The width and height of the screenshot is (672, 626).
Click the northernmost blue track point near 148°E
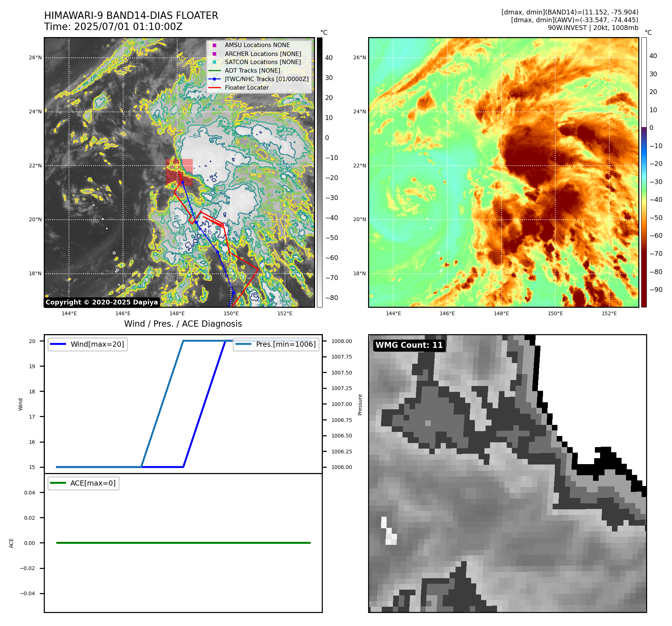click(182, 182)
